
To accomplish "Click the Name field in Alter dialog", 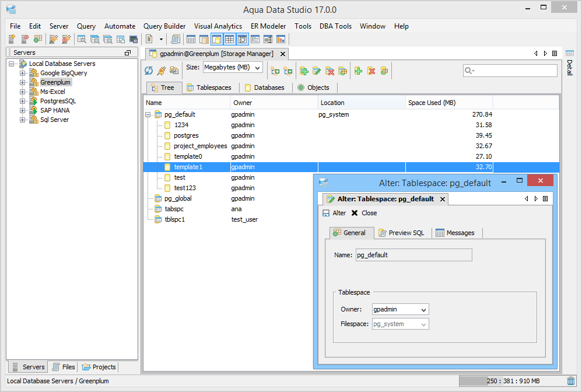I will tap(414, 255).
